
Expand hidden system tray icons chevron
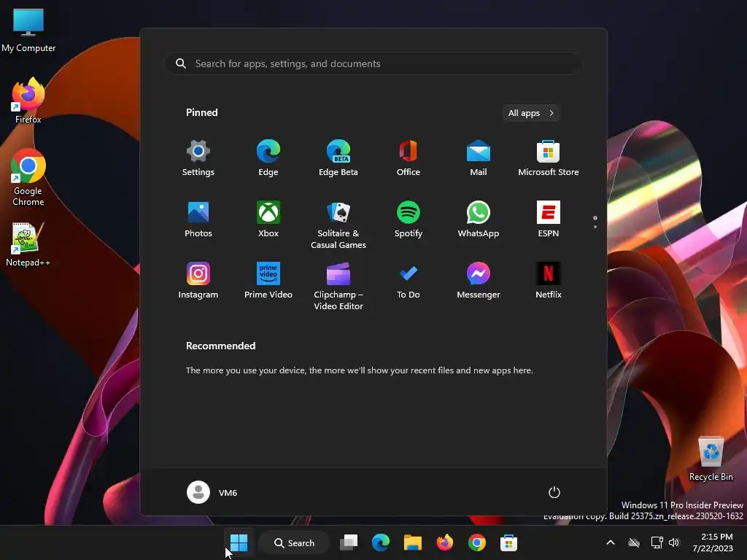[x=611, y=542]
